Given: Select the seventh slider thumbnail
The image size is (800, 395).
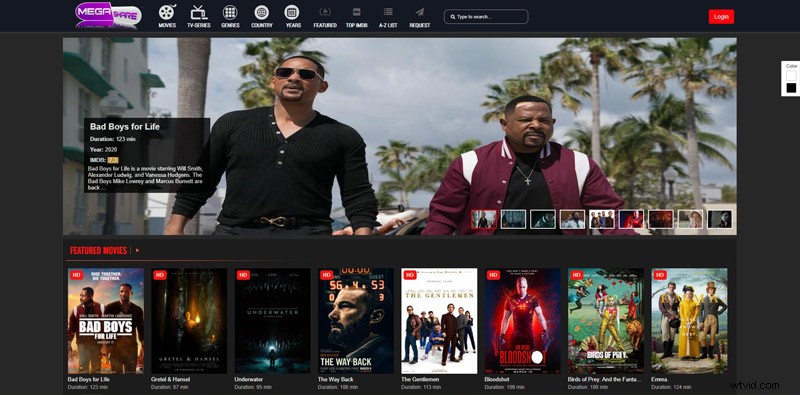Looking at the screenshot, I should (x=661, y=219).
